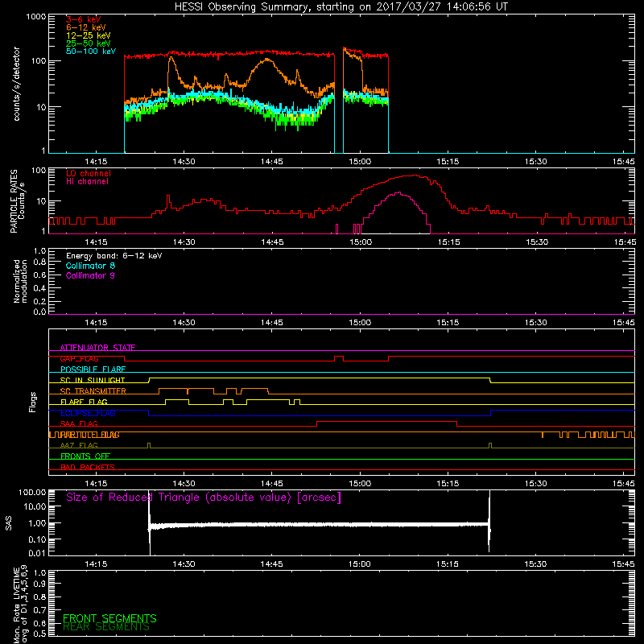Select the green '25-50 keV' legend label

[x=89, y=43]
